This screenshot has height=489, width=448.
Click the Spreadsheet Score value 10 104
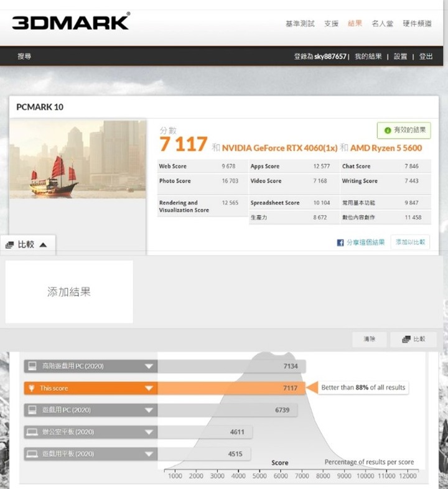click(x=321, y=203)
